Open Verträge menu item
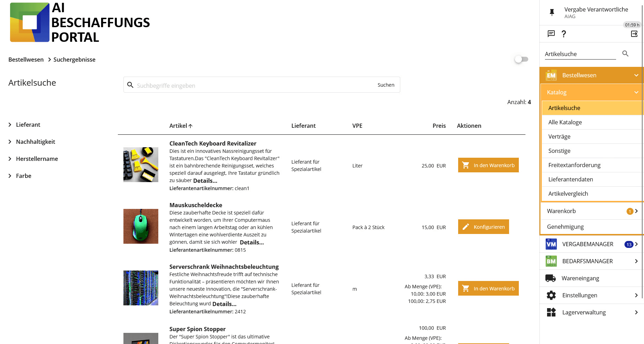644x344 pixels. (592, 136)
